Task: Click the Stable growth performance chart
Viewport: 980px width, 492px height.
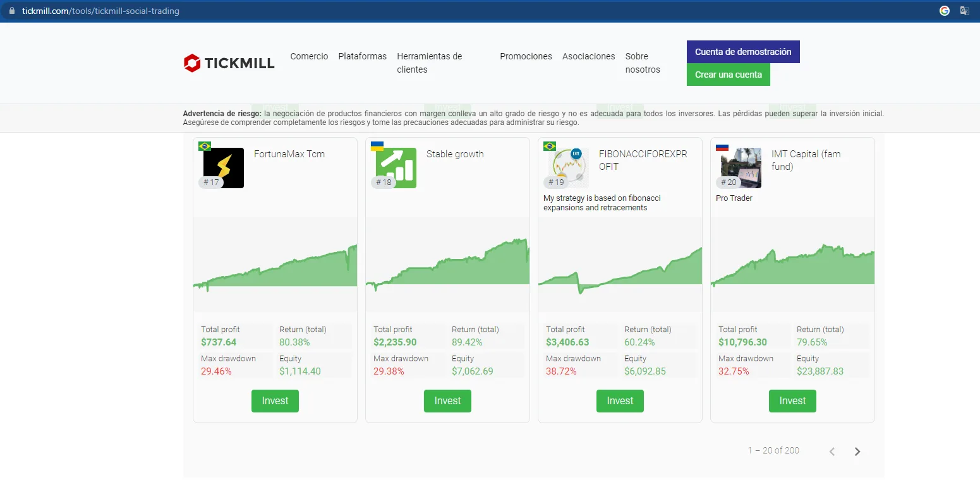Action: [x=447, y=265]
